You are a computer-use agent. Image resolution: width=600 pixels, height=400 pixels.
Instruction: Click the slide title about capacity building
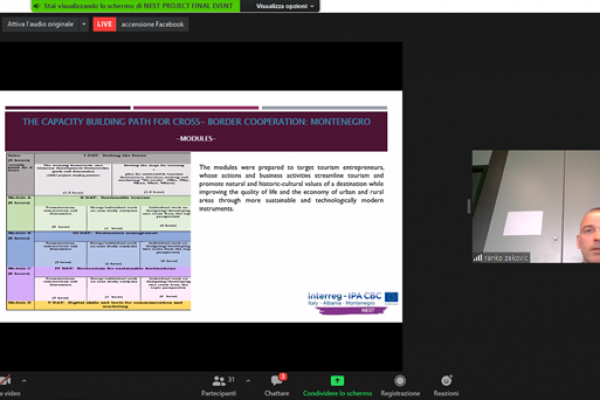tap(196, 122)
